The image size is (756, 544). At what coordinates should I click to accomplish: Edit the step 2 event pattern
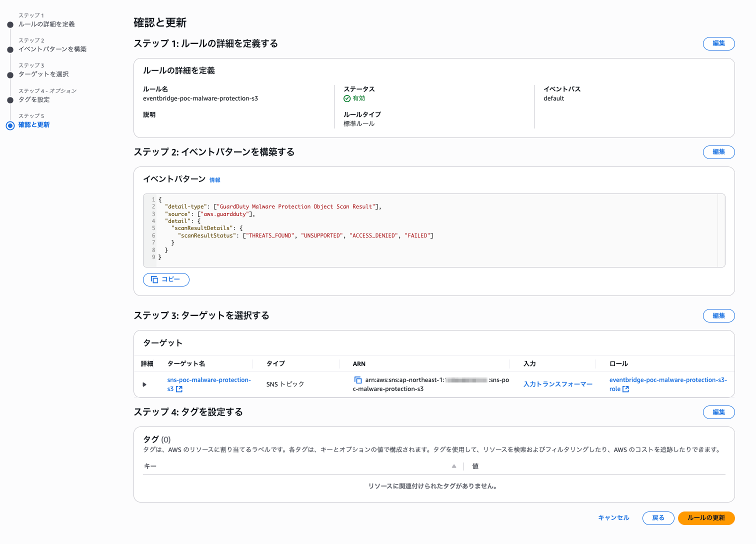click(x=718, y=152)
